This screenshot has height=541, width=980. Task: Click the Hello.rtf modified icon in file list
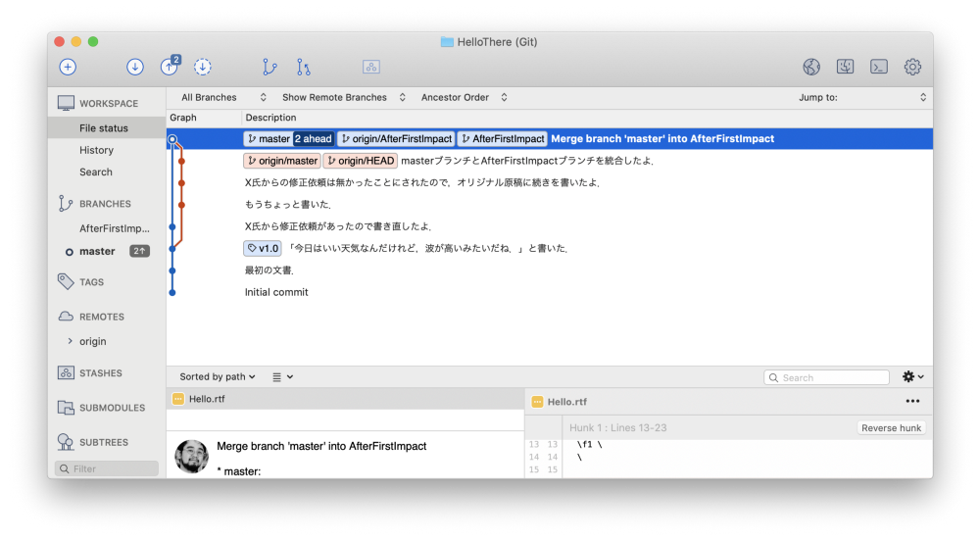pos(178,399)
